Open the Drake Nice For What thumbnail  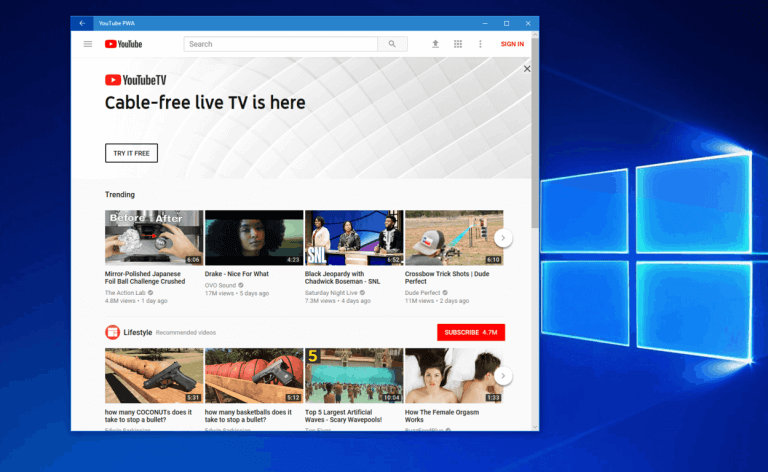(254, 238)
